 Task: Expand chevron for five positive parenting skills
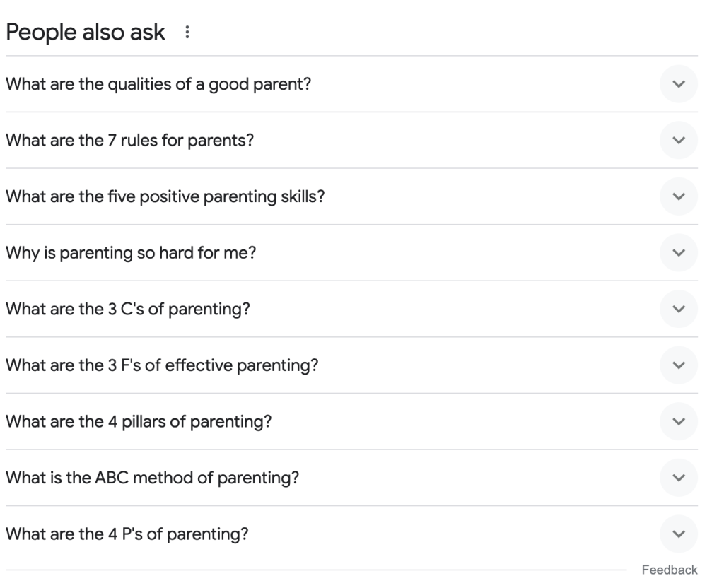point(679,196)
